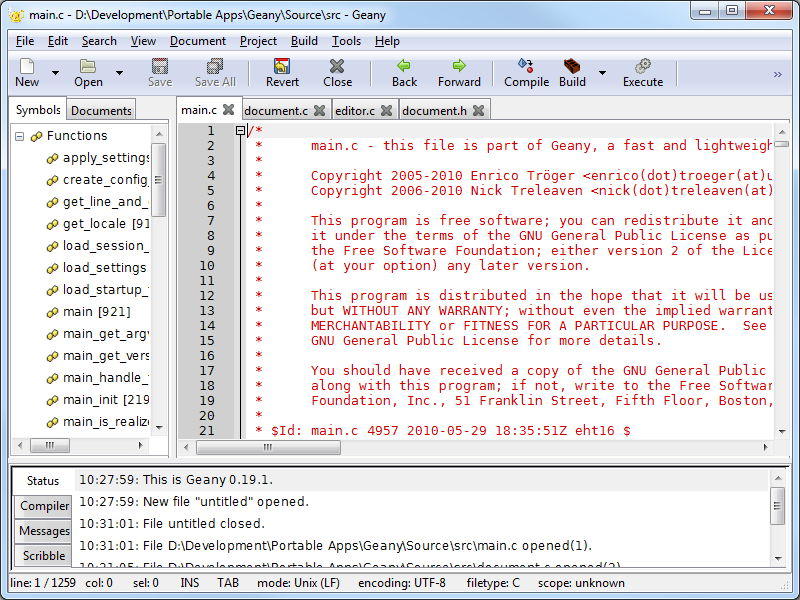
Task: Click the Close document toolbar icon
Action: [337, 66]
